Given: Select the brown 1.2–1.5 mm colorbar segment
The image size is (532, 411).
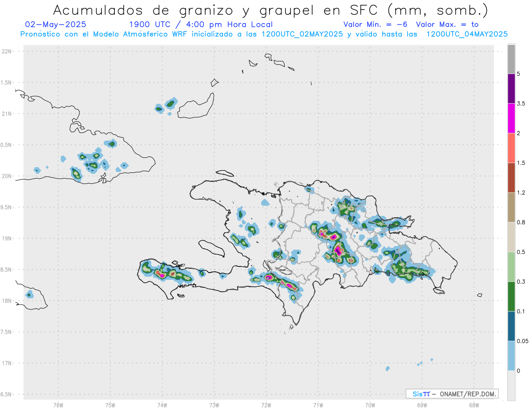Looking at the screenshot, I should [x=511, y=178].
